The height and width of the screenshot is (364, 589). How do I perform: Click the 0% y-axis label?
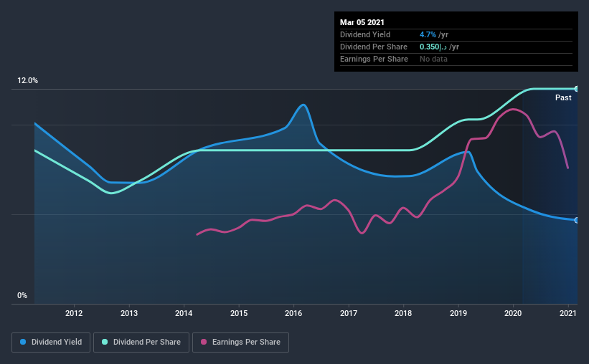pos(22,296)
